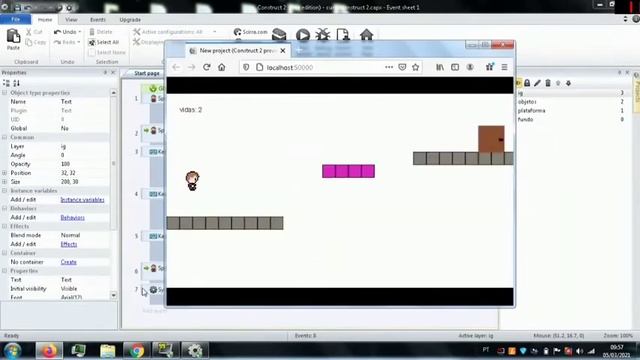Open Chrome from the taskbar
This screenshot has width=640, height=360.
pos(136,351)
